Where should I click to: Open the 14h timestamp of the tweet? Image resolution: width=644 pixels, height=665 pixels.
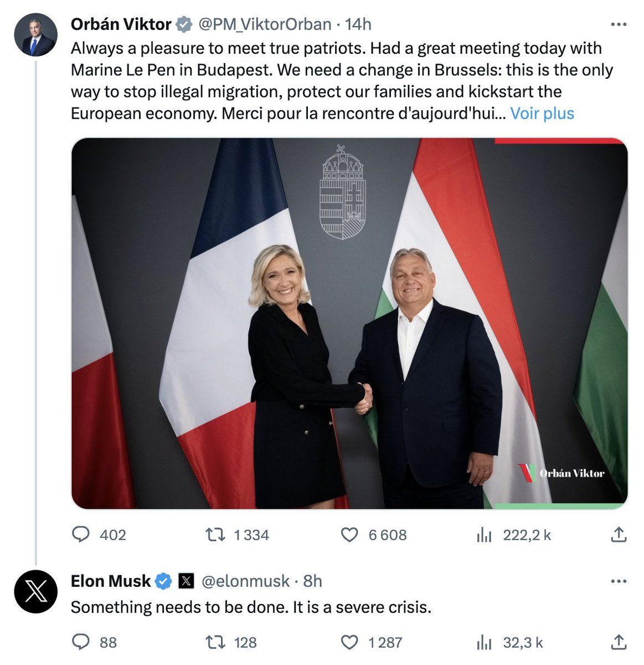(x=358, y=24)
